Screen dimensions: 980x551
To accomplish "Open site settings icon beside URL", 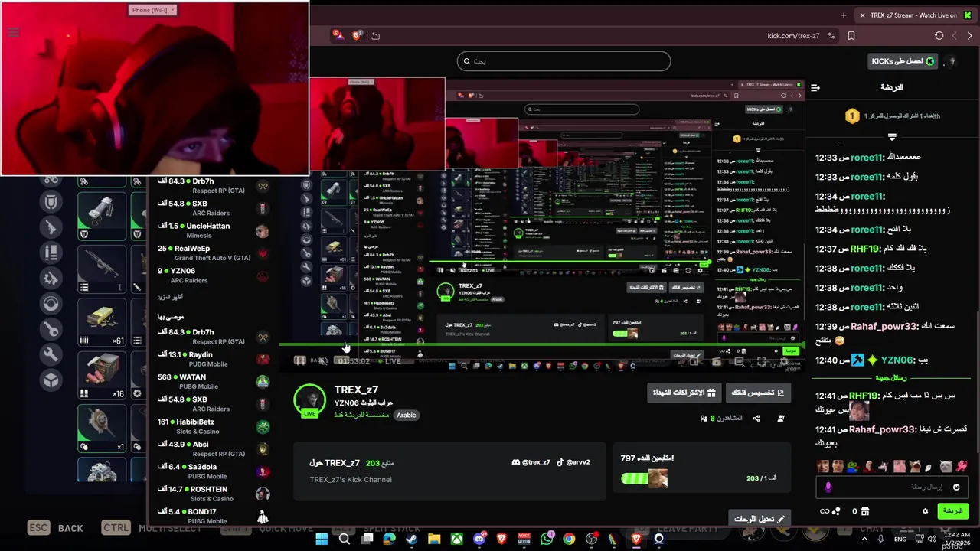I will coord(831,36).
